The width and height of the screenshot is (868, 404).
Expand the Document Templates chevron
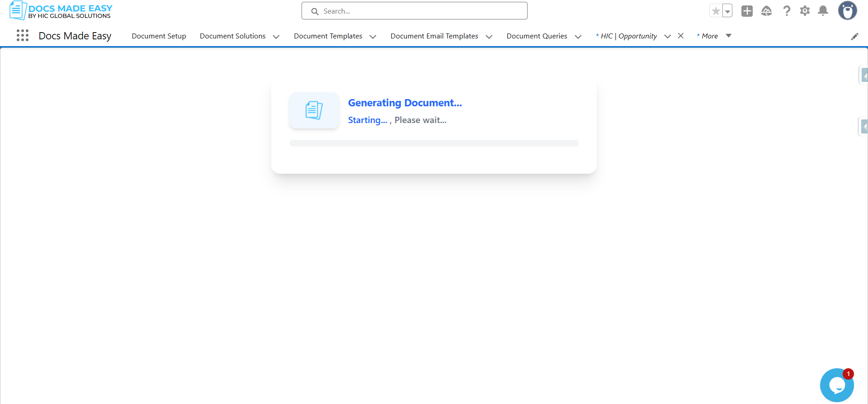point(373,37)
